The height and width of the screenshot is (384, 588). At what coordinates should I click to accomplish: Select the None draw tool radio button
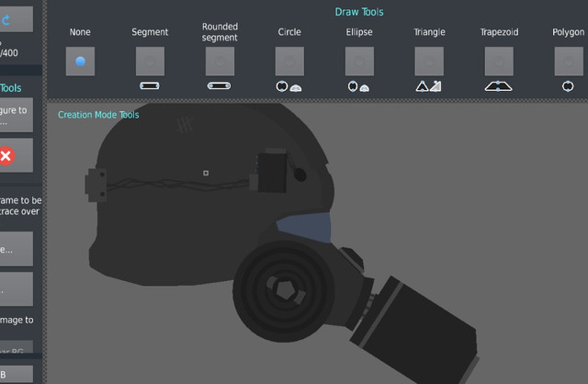coord(80,62)
